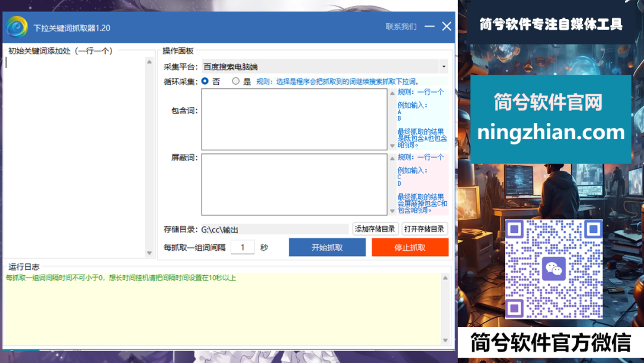This screenshot has height=363, width=644.
Task: Click the WeChat icon in QR code
Action: click(x=554, y=269)
